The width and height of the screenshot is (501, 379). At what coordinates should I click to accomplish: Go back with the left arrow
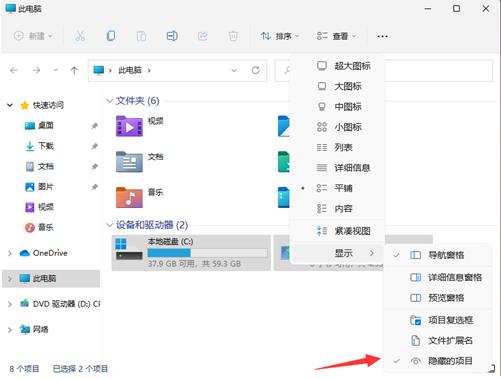14,70
